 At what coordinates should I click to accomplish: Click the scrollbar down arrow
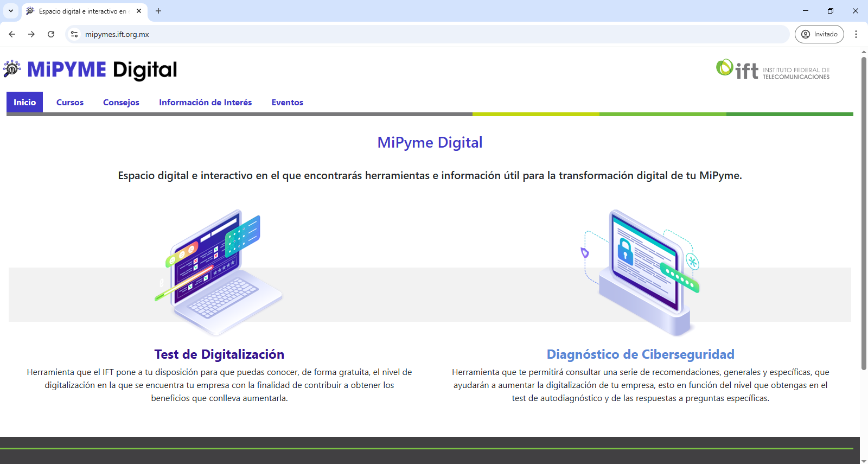pos(864,461)
